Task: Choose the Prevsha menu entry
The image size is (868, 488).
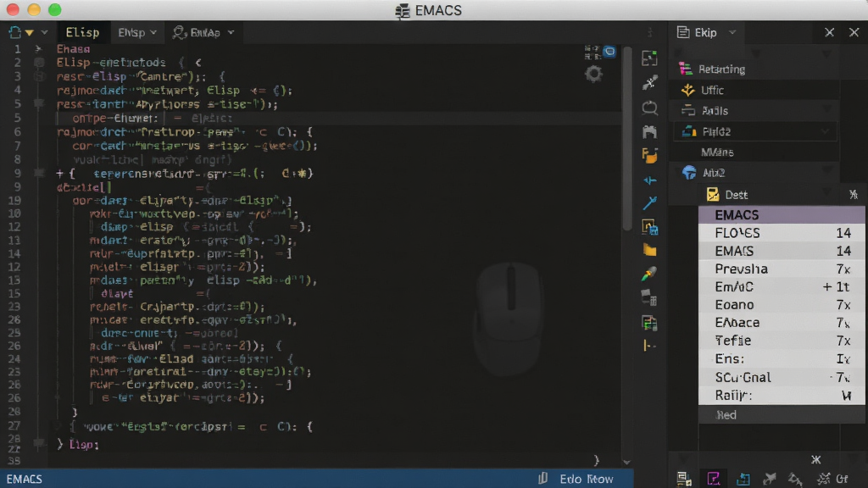Action: point(781,269)
